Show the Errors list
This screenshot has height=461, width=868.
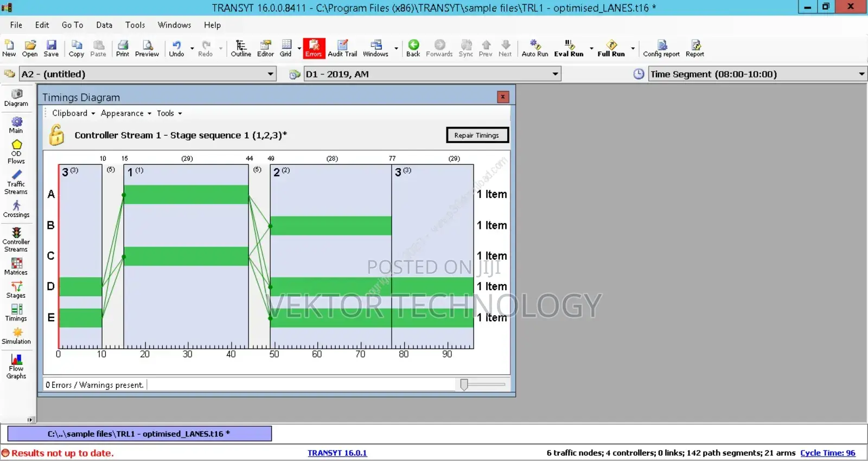(314, 48)
